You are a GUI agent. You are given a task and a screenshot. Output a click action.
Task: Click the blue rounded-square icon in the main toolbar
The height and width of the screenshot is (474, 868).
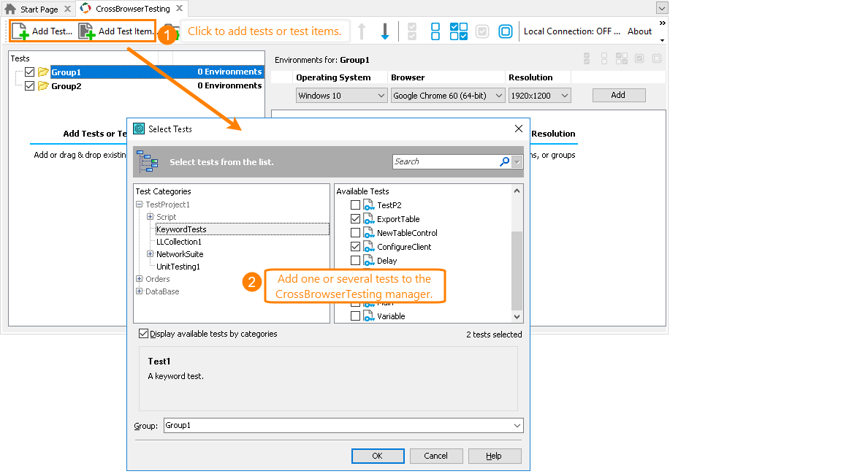[x=506, y=31]
